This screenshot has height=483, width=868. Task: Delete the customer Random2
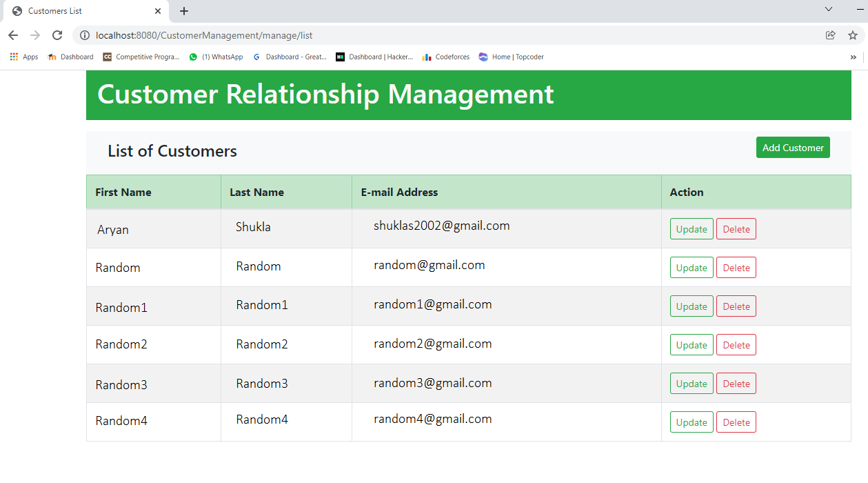(x=736, y=344)
